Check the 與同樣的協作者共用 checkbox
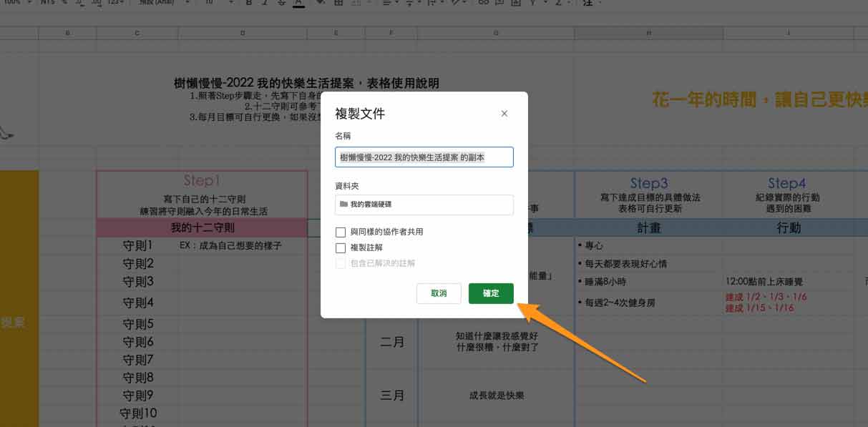 pyautogui.click(x=341, y=232)
